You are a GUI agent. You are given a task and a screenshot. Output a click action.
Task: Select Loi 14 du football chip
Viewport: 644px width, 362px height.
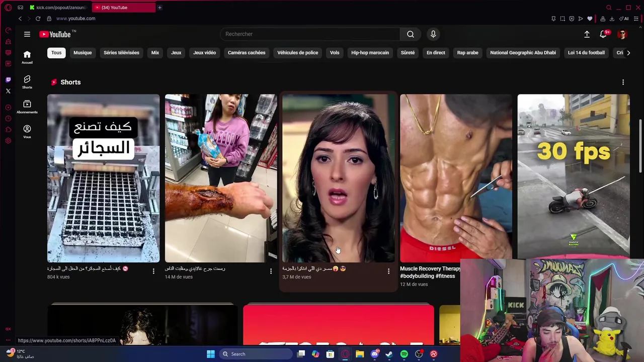(586, 52)
